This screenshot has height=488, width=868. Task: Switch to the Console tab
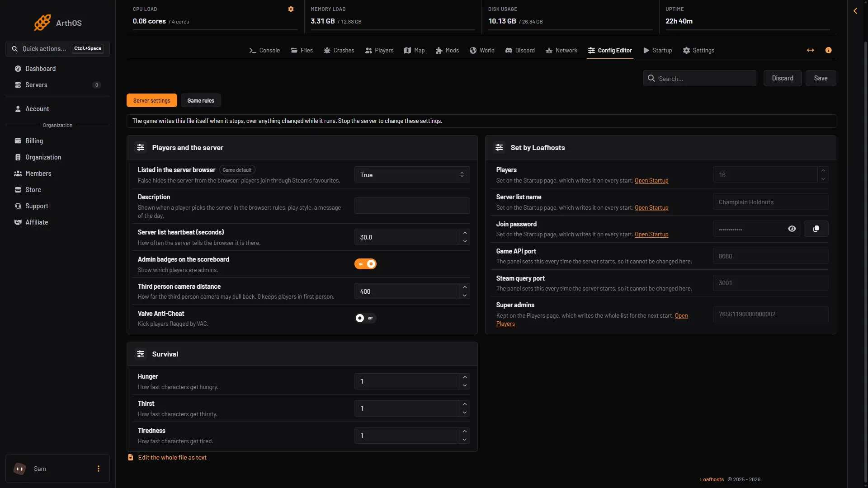[264, 50]
